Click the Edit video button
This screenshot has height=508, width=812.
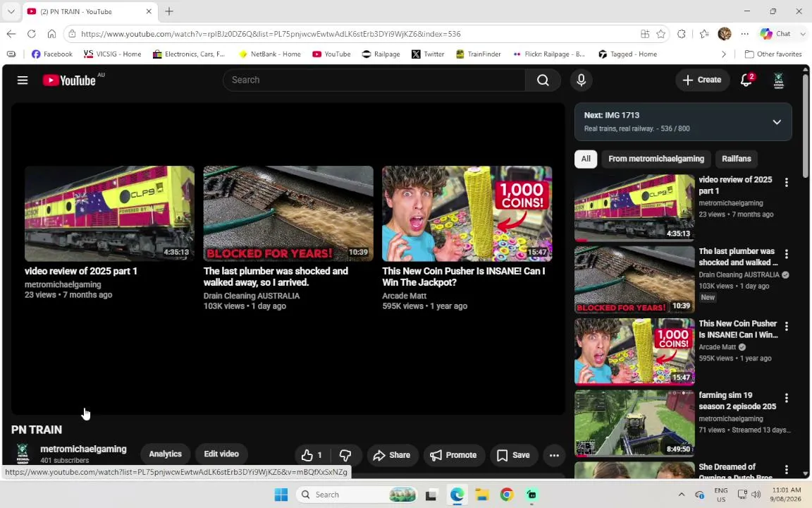pos(221,454)
